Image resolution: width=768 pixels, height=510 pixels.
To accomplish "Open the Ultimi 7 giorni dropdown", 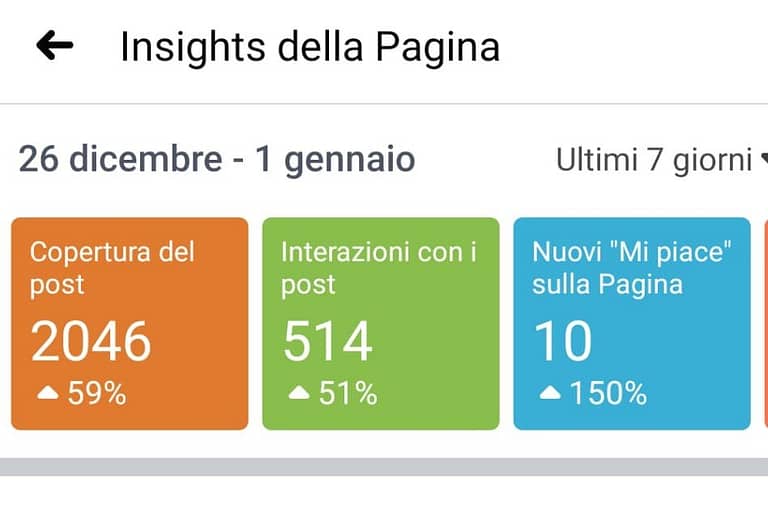I will coord(661,160).
